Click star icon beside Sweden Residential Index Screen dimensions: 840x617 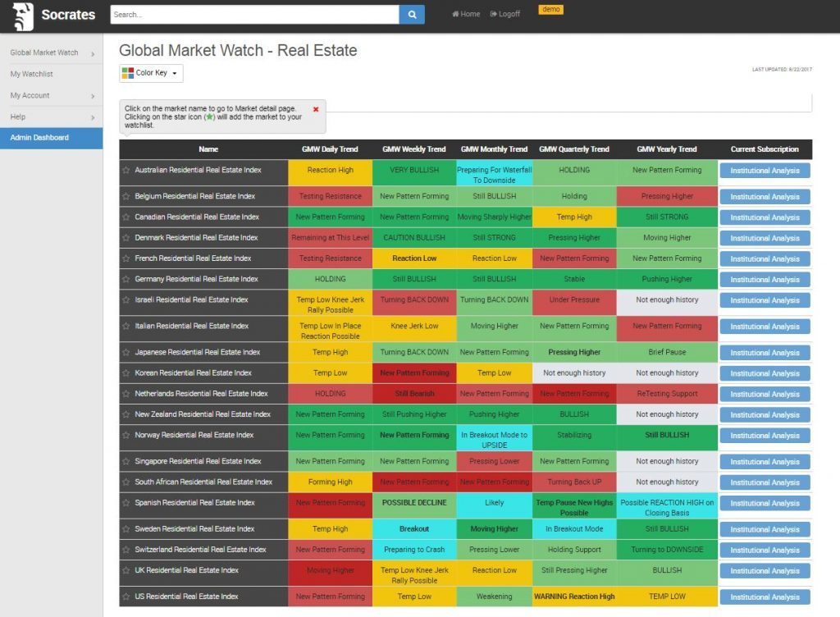pos(126,529)
